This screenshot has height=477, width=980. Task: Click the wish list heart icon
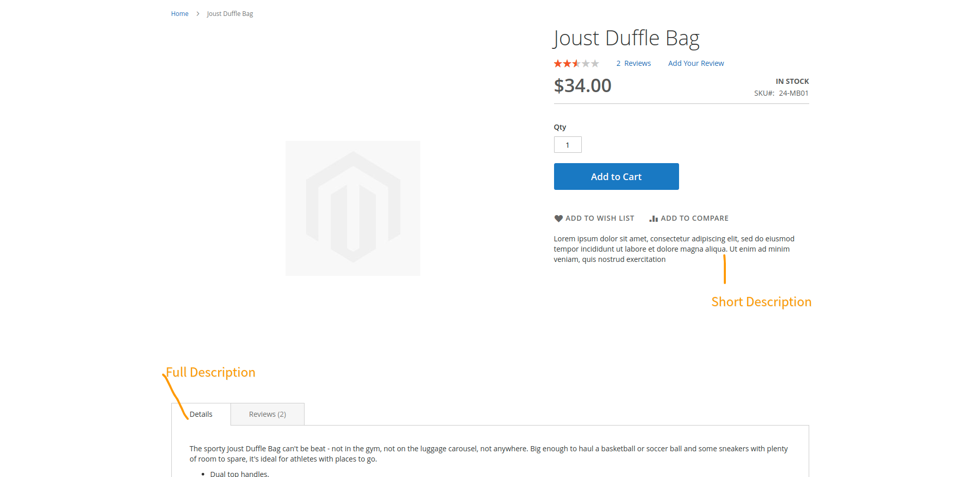[x=559, y=219]
